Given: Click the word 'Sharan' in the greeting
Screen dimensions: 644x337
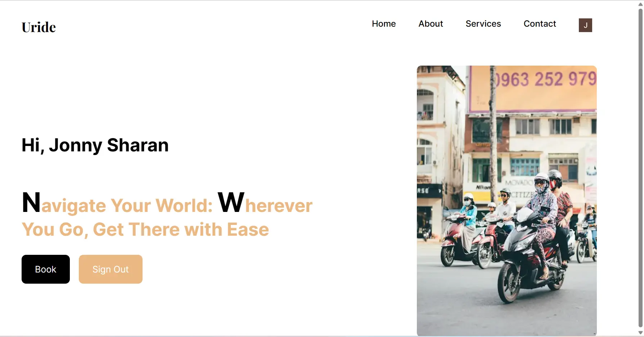Looking at the screenshot, I should [138, 145].
